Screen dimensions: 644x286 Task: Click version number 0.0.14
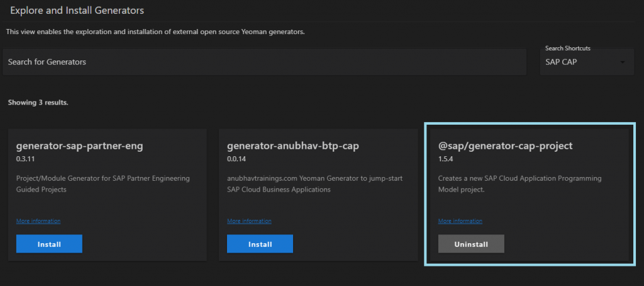[236, 159]
